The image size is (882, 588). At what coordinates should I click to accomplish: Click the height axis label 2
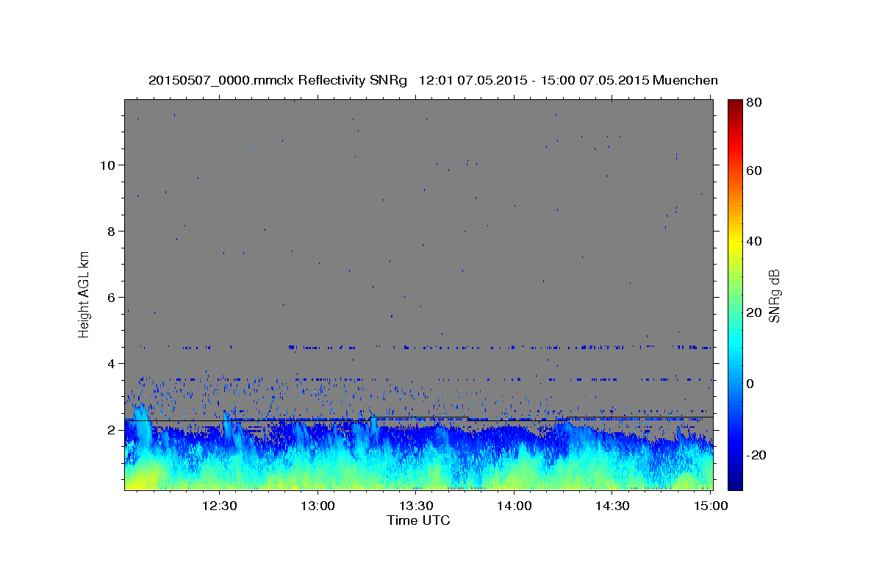coord(112,430)
